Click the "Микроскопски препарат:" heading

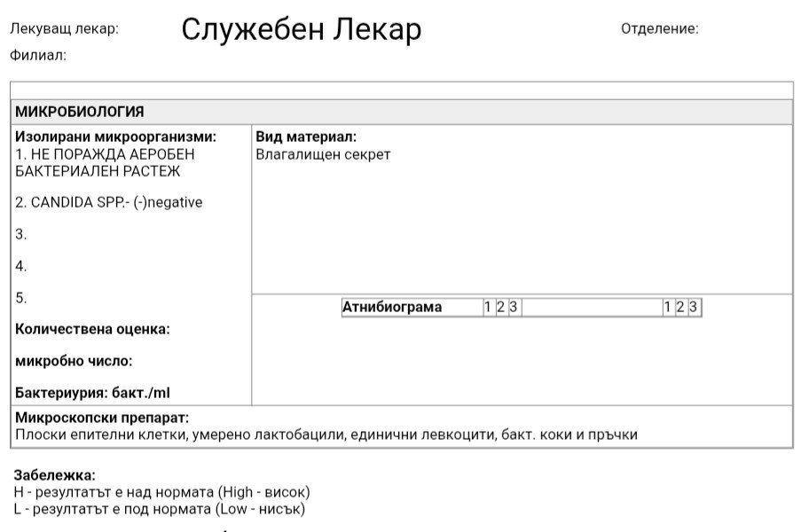[102, 418]
